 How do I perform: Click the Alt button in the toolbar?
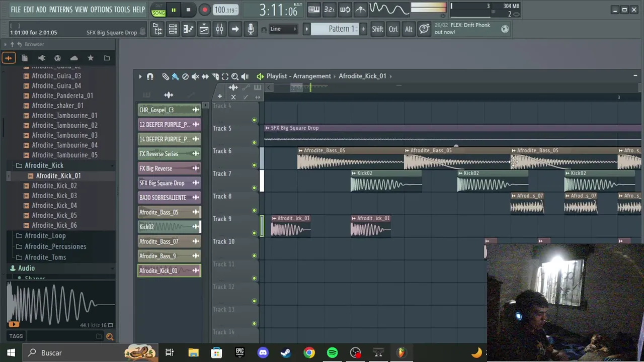click(409, 29)
